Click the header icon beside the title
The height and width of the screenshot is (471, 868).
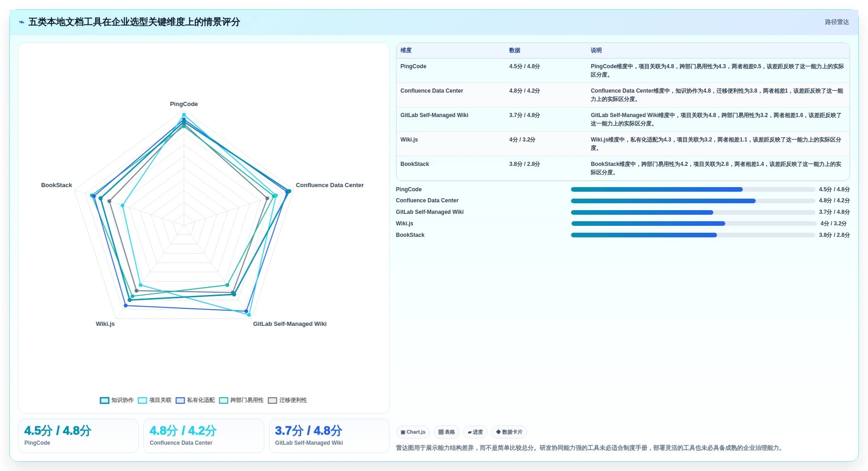22,22
